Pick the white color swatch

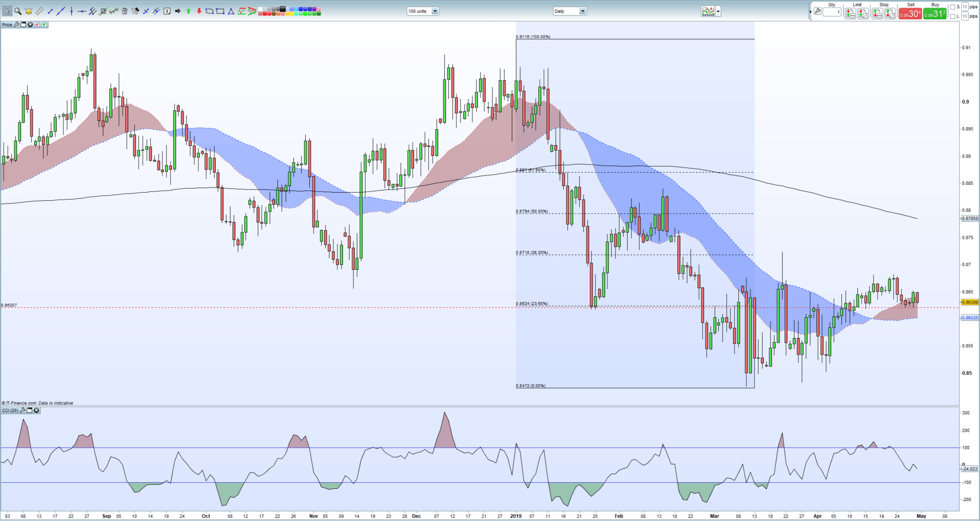[x=260, y=9]
